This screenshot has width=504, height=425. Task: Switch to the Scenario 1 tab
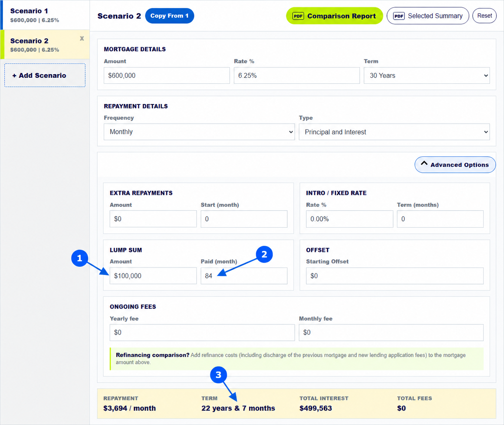45,15
